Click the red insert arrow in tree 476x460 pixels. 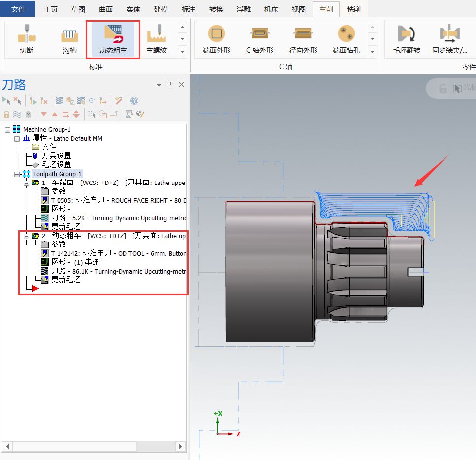[x=35, y=288]
